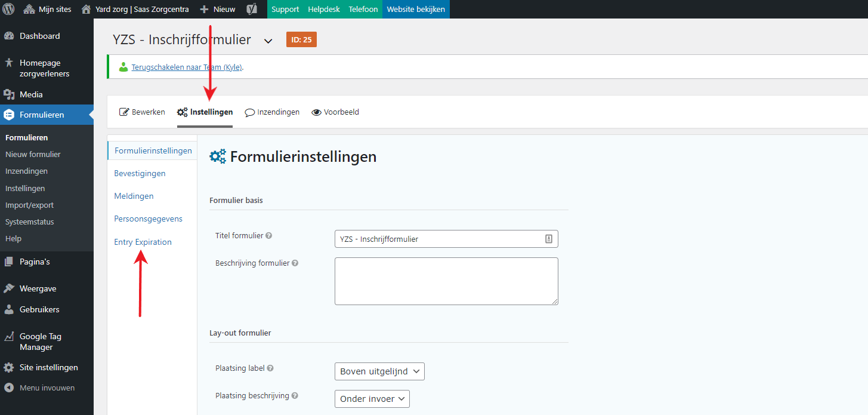Open form switcher chevron next to title
The width and height of the screenshot is (868, 415).
click(x=268, y=41)
